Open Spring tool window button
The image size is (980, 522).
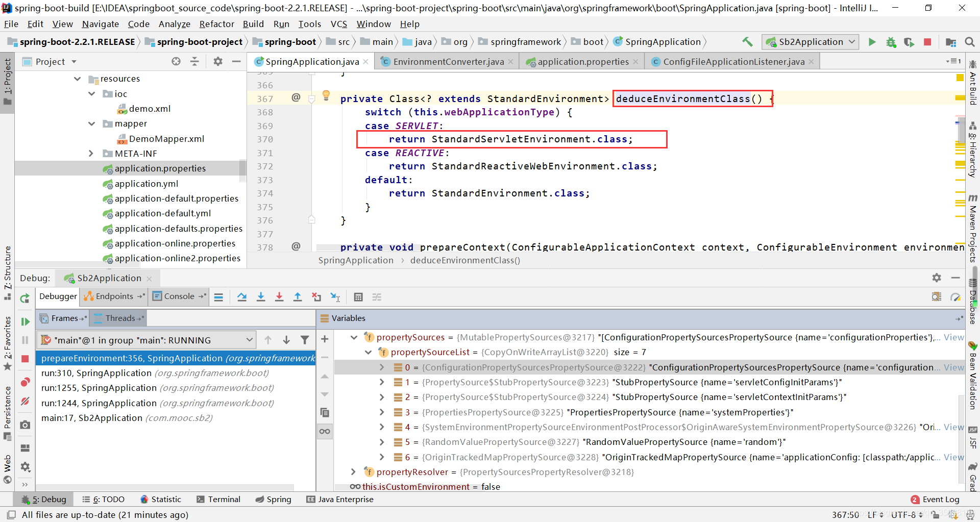(x=274, y=499)
